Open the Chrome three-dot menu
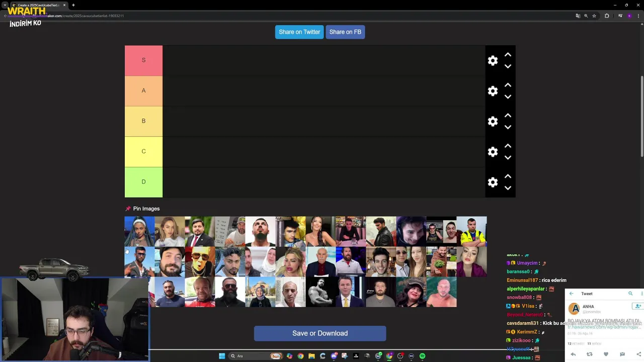 point(638,16)
